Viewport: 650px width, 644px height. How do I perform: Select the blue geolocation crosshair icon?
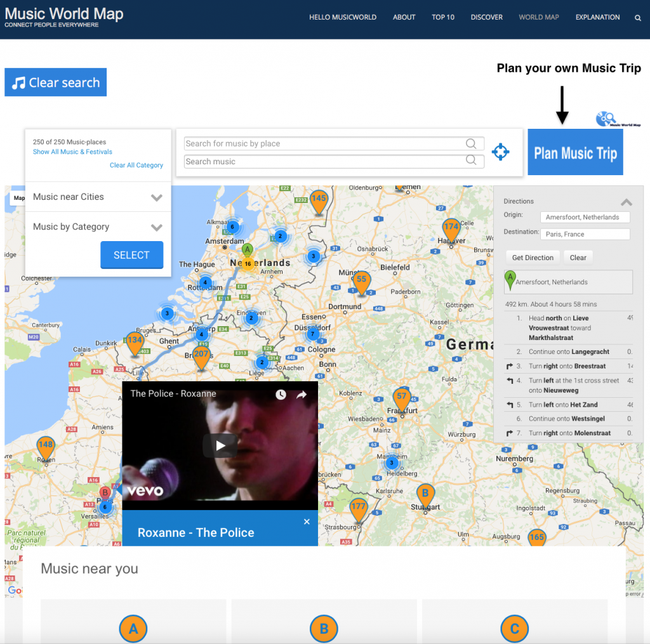tap(501, 152)
